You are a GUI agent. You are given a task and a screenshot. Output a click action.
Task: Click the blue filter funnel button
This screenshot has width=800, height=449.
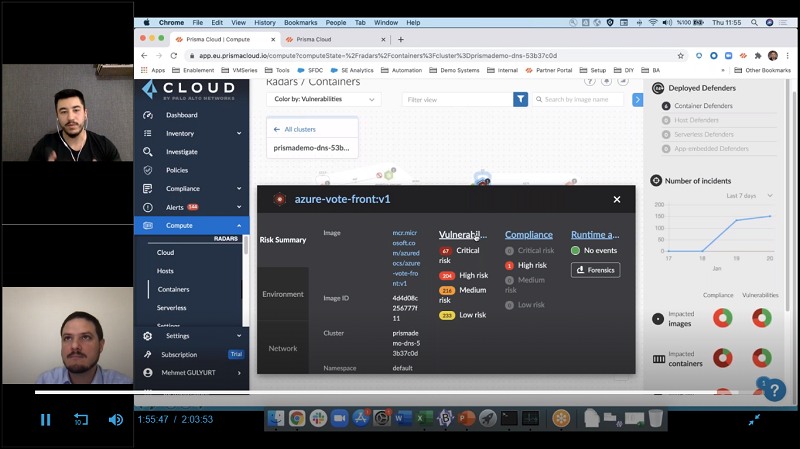click(x=520, y=99)
